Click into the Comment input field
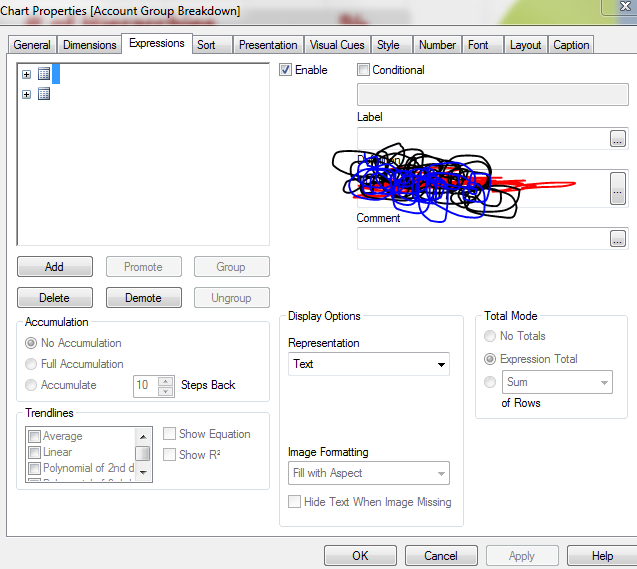 (x=483, y=238)
